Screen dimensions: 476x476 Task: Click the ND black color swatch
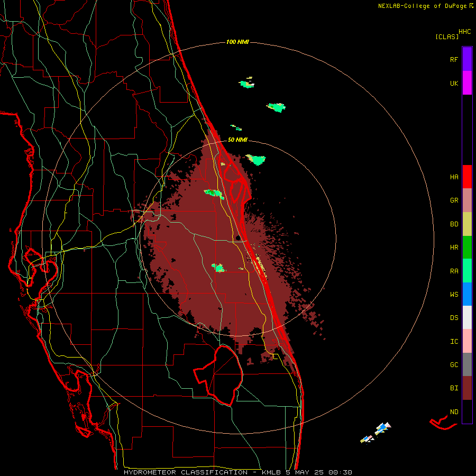tap(467, 411)
